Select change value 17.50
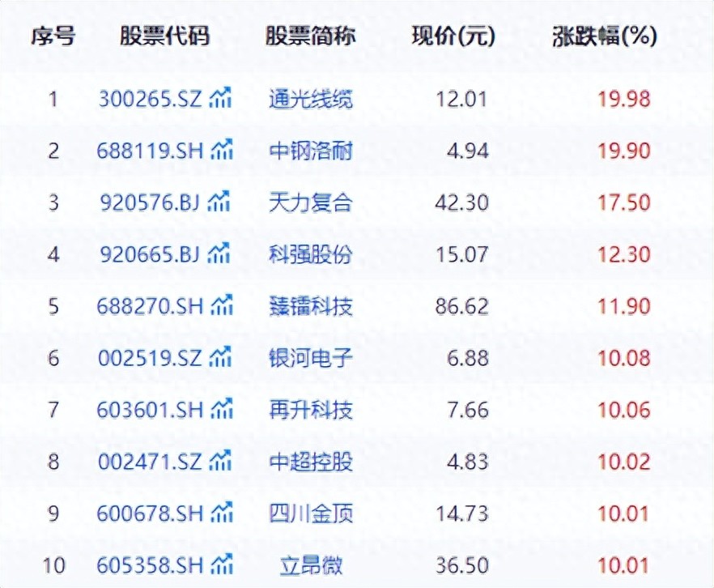Image resolution: width=714 pixels, height=588 pixels. click(x=623, y=202)
